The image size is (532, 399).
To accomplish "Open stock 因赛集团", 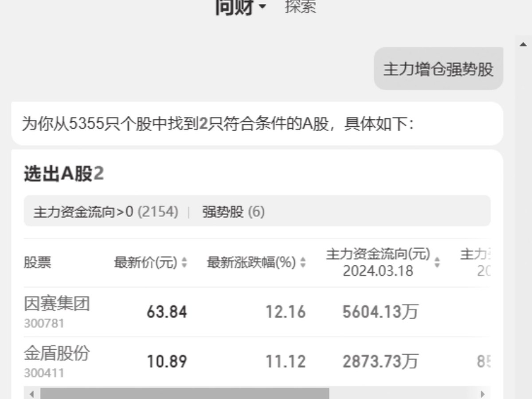I will coord(57,304).
